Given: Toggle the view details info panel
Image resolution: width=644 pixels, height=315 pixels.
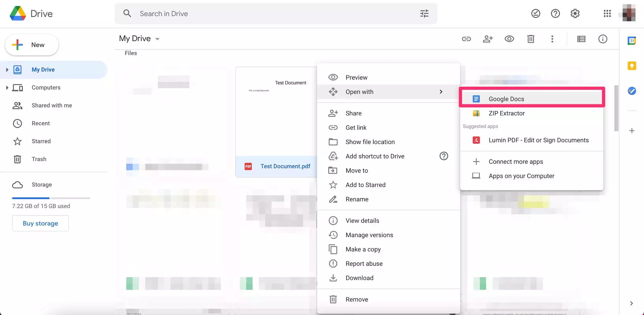Looking at the screenshot, I should 603,39.
